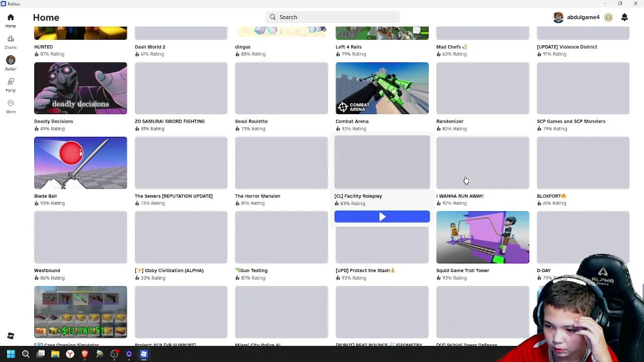The image size is (644, 362).
Task: Open the More sidebar menu
Action: [x=11, y=103]
